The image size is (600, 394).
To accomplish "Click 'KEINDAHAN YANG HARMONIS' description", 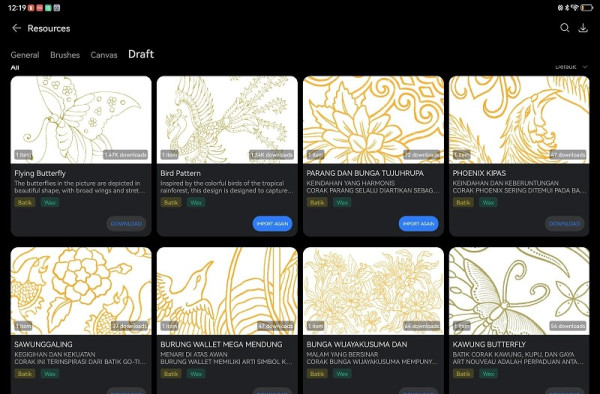I will (351, 183).
